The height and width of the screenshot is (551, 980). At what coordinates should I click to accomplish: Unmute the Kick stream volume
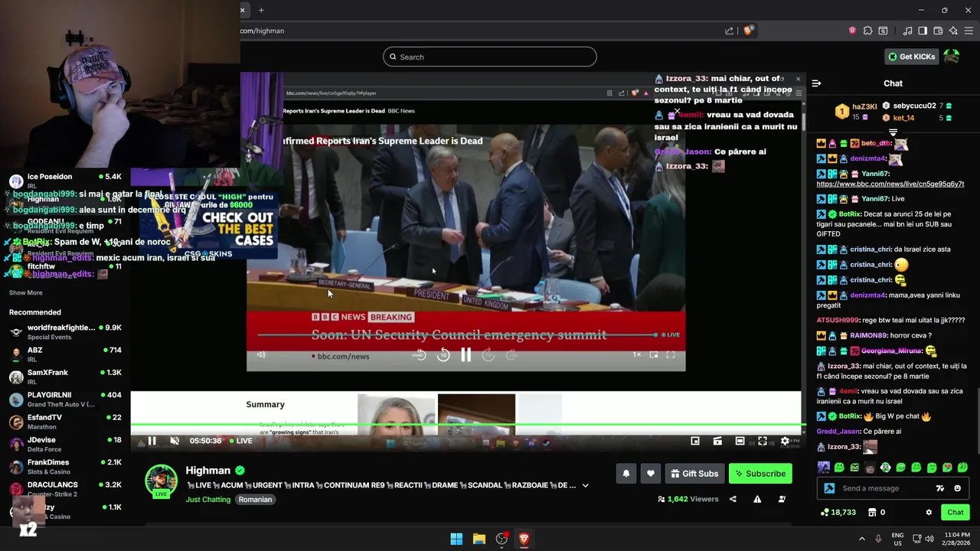coord(175,441)
